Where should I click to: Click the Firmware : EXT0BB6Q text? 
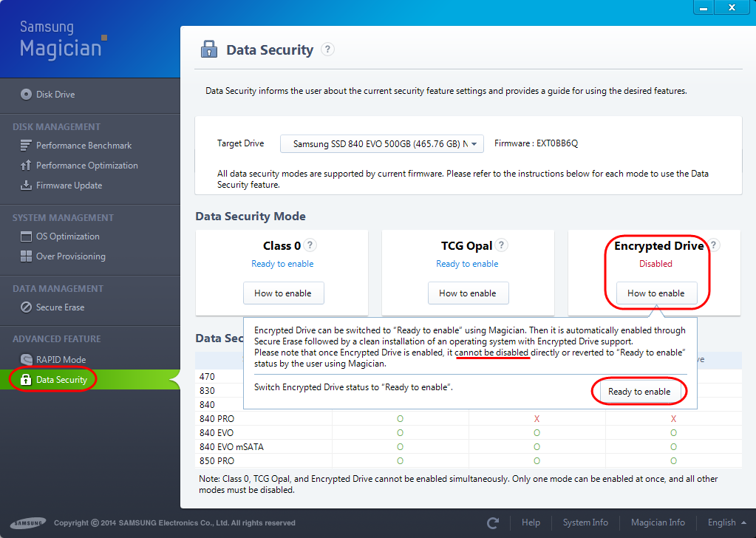[x=536, y=143]
